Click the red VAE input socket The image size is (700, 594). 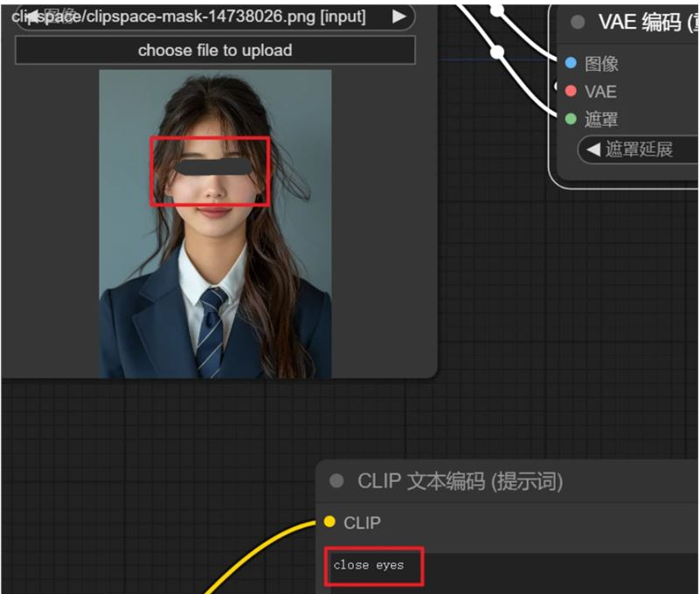[571, 91]
